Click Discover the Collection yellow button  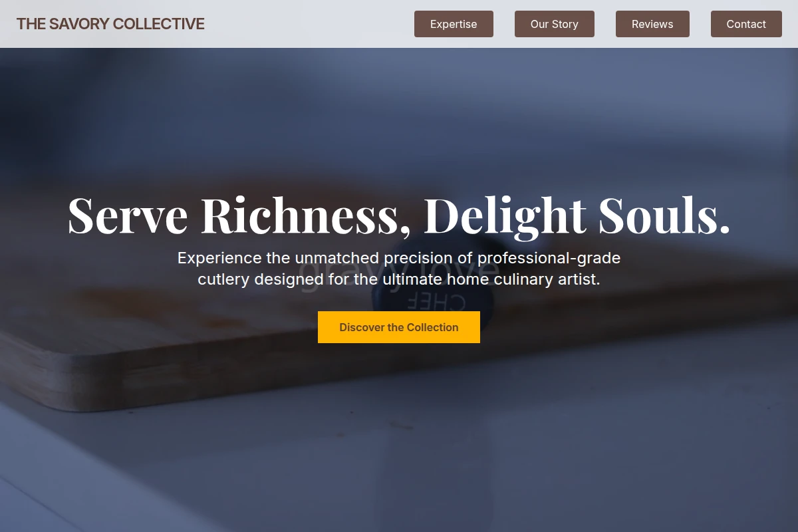399,327
